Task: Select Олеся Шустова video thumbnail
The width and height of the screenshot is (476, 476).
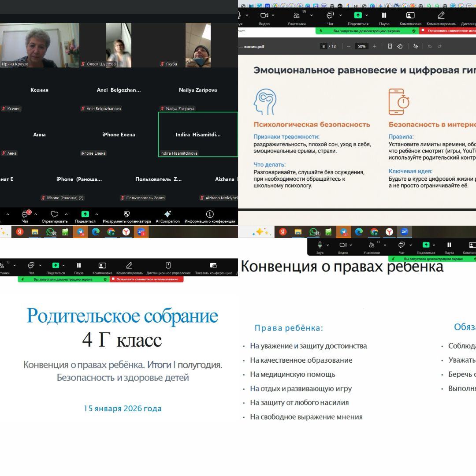Action: 119,45
